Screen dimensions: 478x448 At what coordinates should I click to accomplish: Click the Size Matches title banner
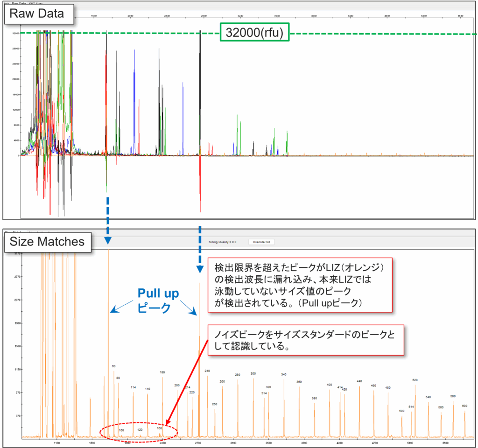[x=47, y=242]
